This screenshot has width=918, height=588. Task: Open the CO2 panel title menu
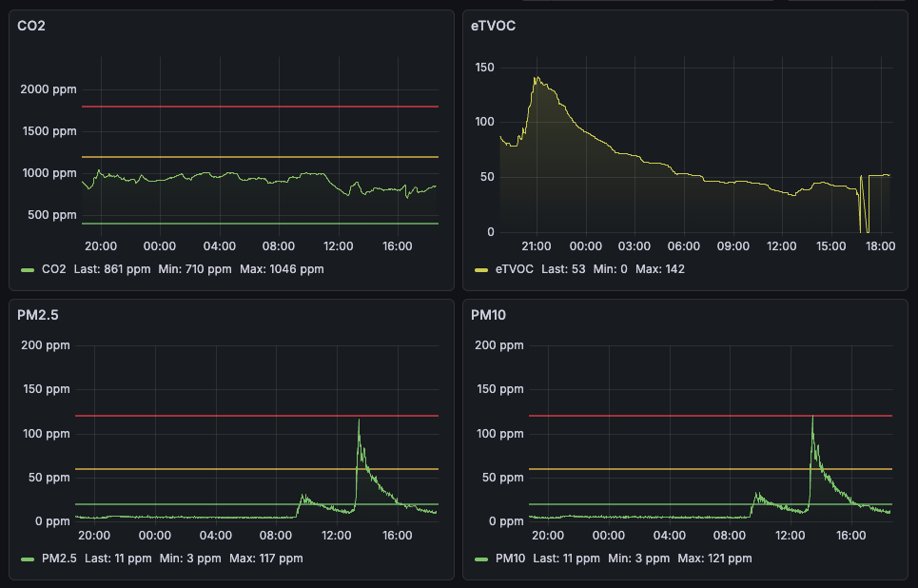tap(31, 26)
